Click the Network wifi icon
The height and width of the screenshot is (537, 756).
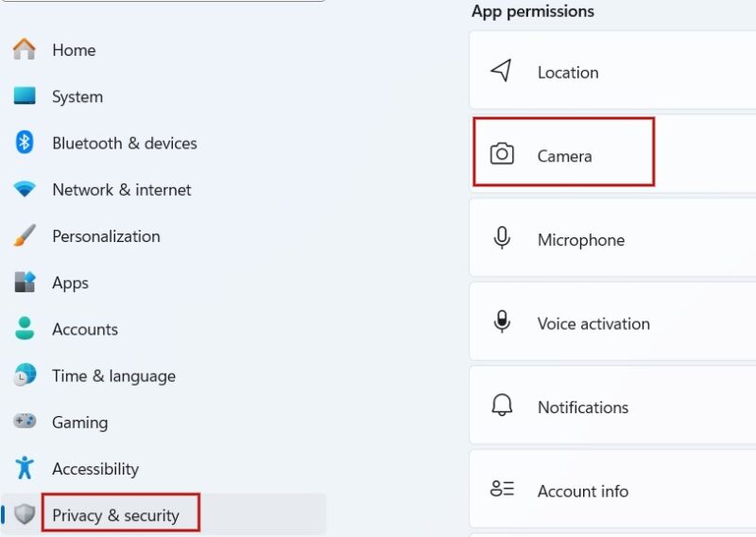(25, 189)
